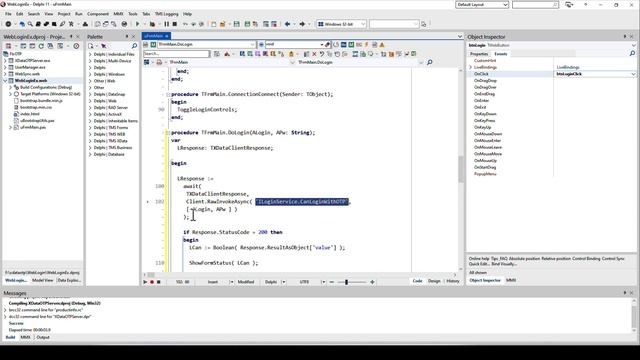The image size is (640, 360).
Task: Select index.html in the project tree
Action: pyautogui.click(x=30, y=114)
